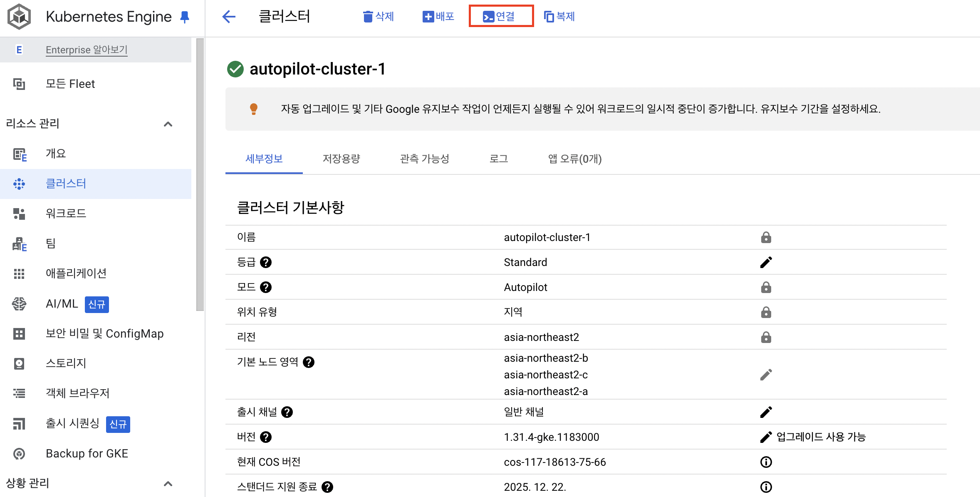Open help for 스탠더드 지원 종료
This screenshot has width=980, height=497.
(x=327, y=487)
